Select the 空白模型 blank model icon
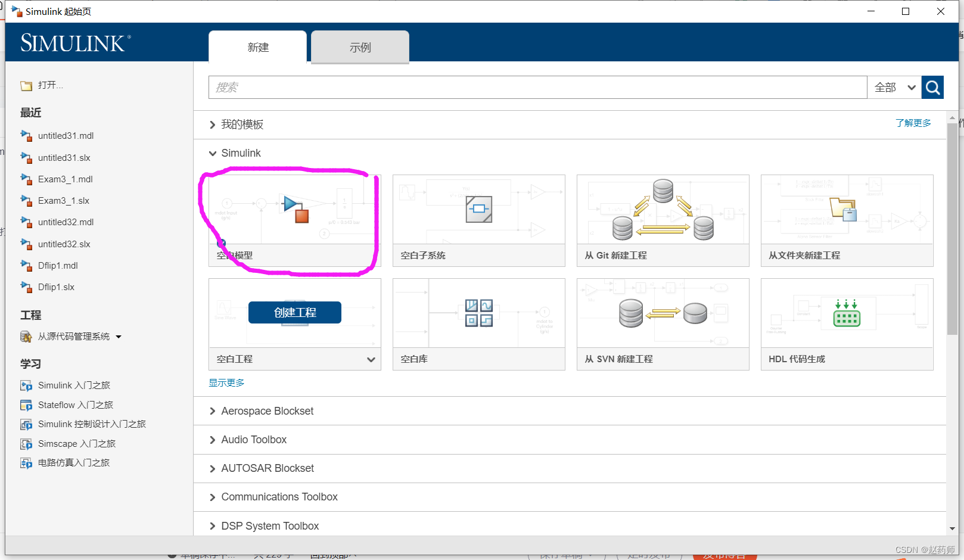This screenshot has height=560, width=964. [x=295, y=209]
